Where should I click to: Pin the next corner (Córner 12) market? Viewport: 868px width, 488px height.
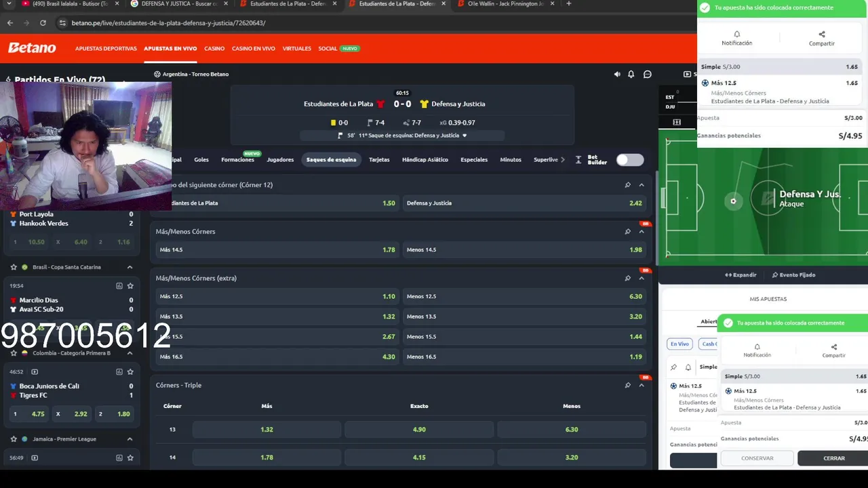[627, 185]
